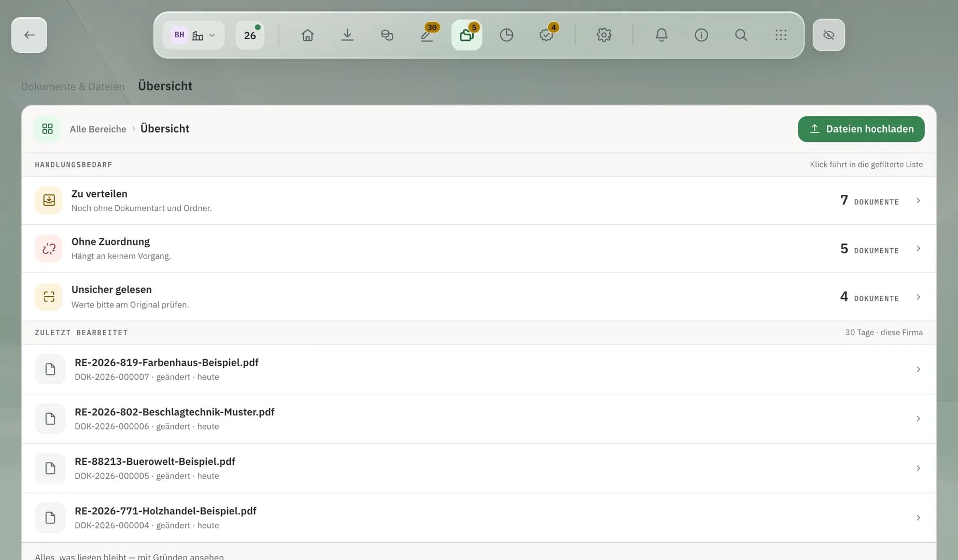Click the 4 Dokumente count
This screenshot has width=958, height=560.
pos(869,297)
